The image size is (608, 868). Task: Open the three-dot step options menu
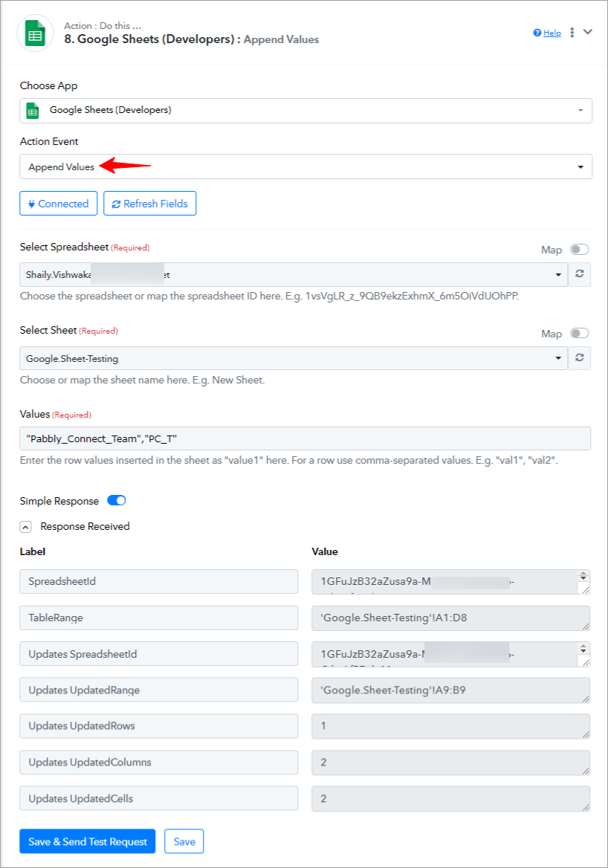coord(572,33)
